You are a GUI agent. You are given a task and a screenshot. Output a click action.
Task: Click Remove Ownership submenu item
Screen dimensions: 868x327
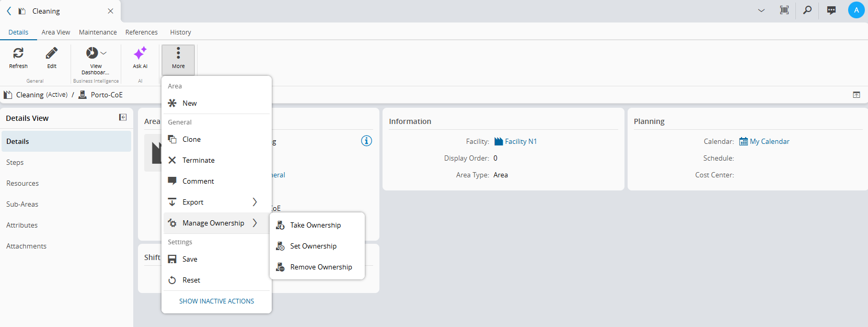pos(317,267)
